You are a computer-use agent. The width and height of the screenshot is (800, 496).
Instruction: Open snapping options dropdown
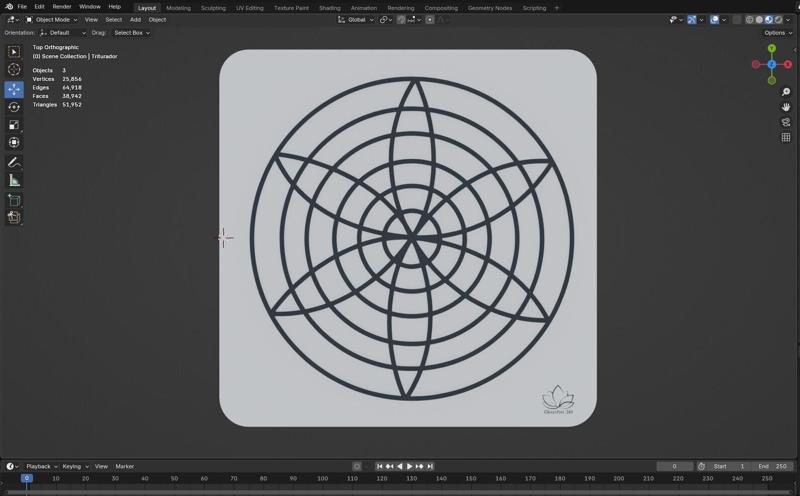tap(415, 20)
